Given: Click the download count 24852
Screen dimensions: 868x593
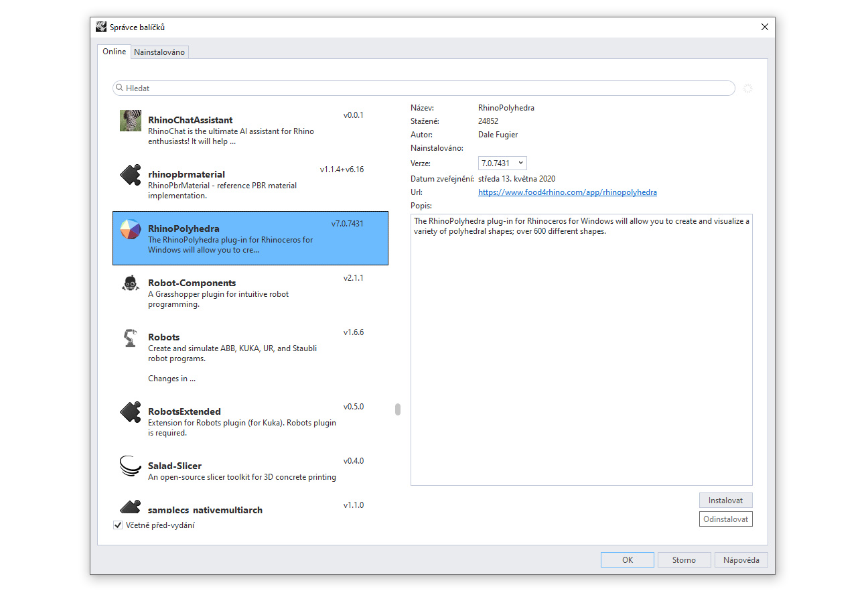Looking at the screenshot, I should (488, 121).
